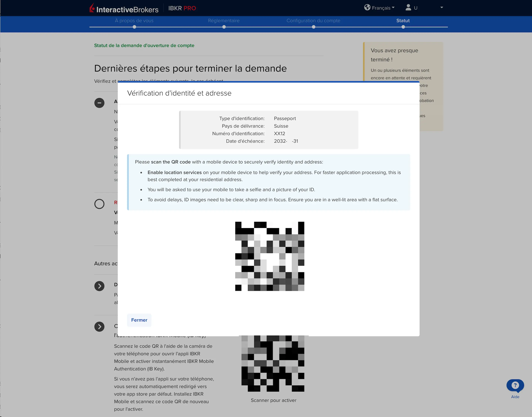
Task: Click the Interactive Brokers logo
Action: pos(124,8)
